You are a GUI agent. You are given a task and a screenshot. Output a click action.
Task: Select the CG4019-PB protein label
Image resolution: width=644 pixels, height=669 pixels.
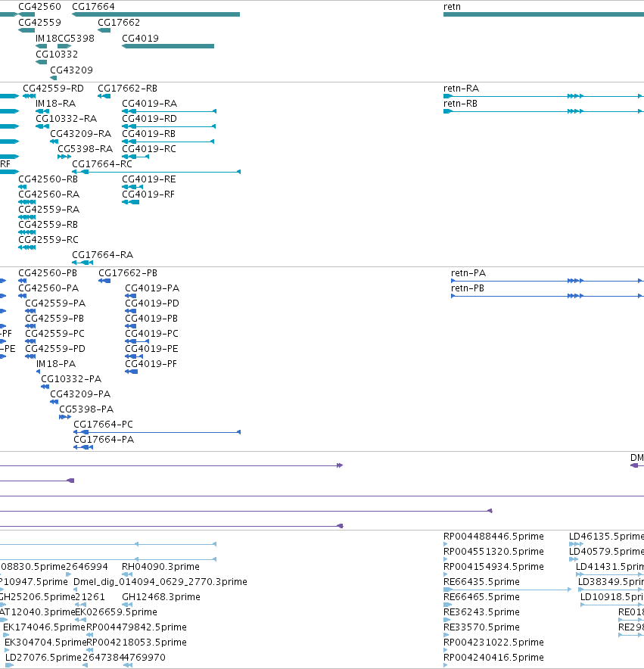(x=151, y=319)
